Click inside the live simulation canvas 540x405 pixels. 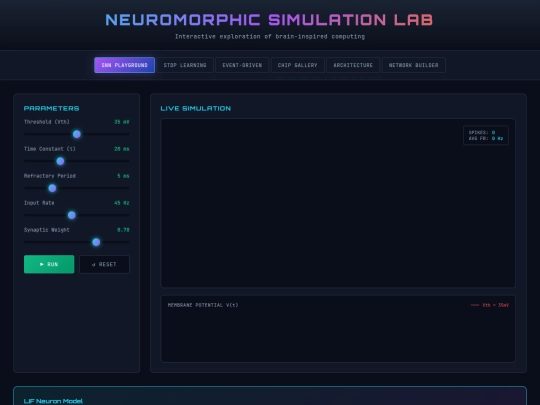pos(338,203)
